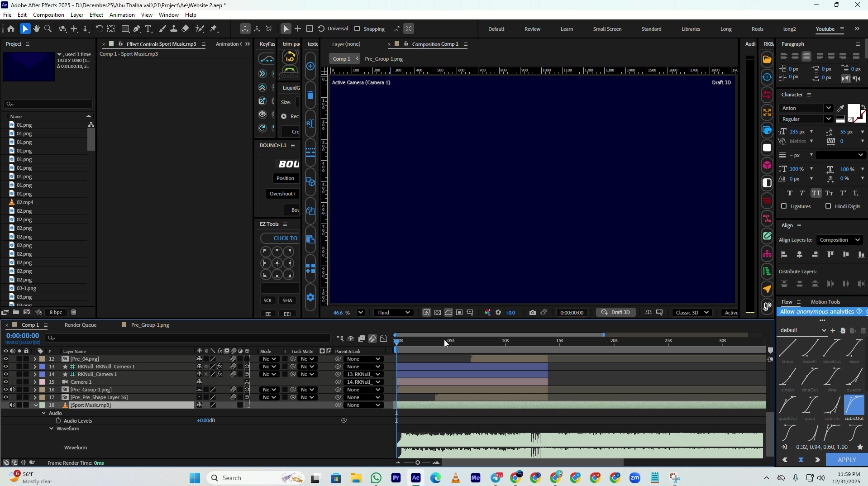
Task: Toggle the Ligatures checkbox
Action: click(784, 206)
